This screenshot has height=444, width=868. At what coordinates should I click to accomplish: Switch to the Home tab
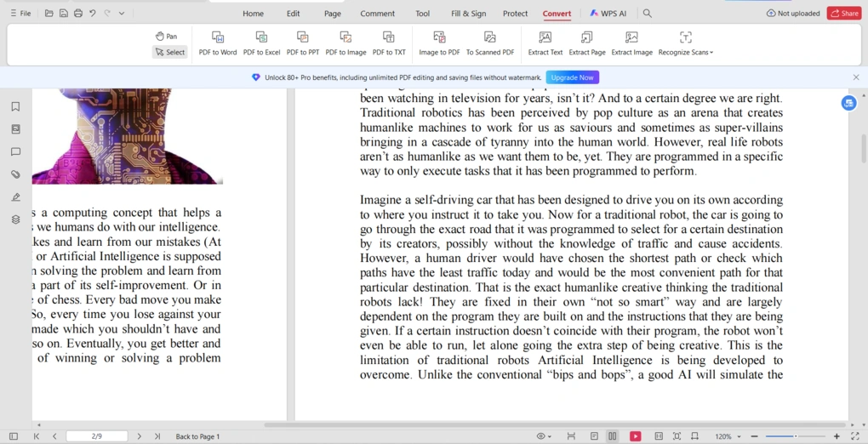coord(253,14)
